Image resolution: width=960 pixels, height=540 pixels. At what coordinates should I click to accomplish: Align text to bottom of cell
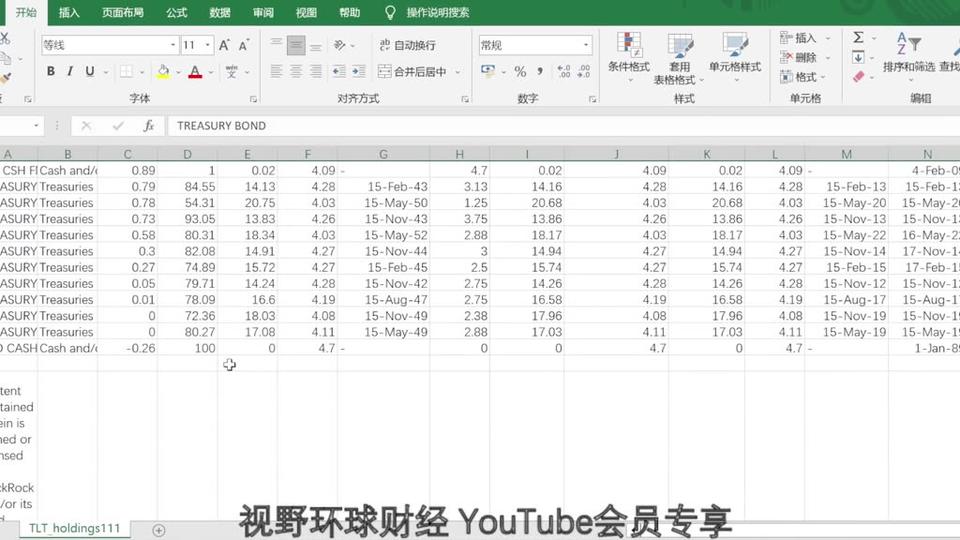pos(315,45)
